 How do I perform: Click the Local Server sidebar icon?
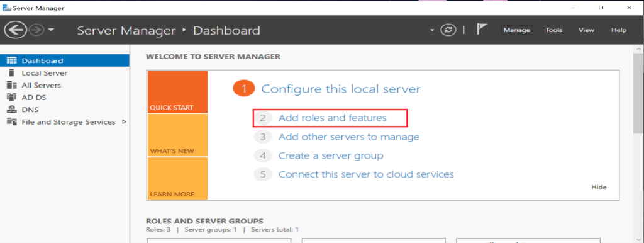point(11,73)
